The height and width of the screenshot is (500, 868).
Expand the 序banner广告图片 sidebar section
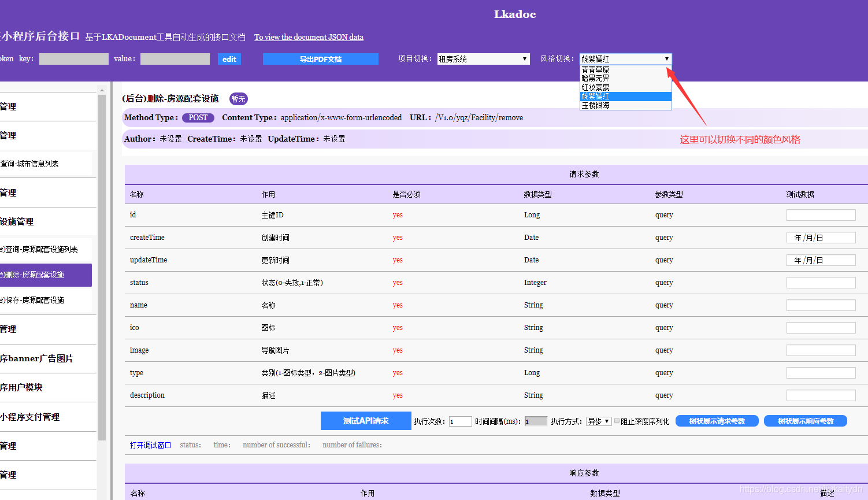48,359
